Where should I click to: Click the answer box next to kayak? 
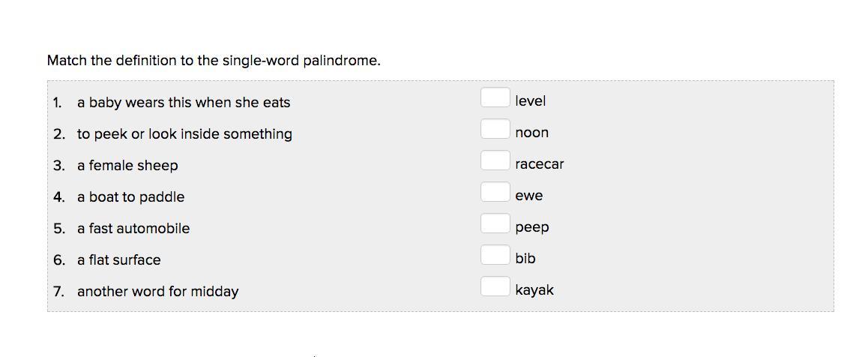[495, 286]
